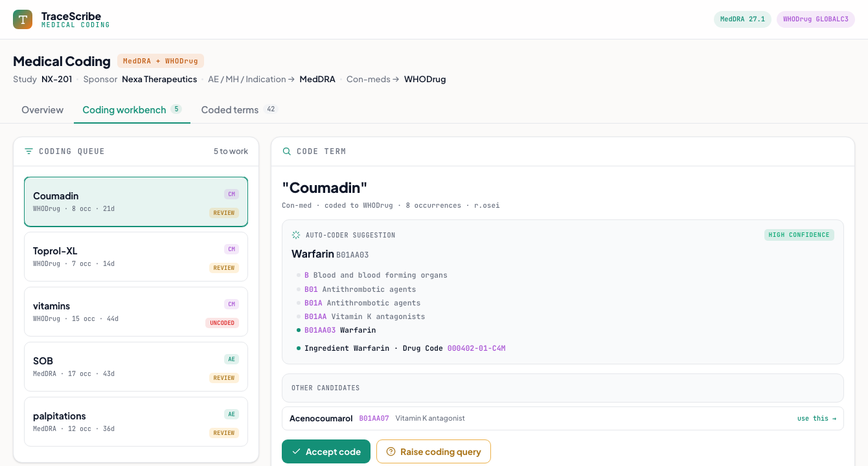The height and width of the screenshot is (466, 868).
Task: Click the B01A Antithrombotic agents level
Action: (363, 303)
